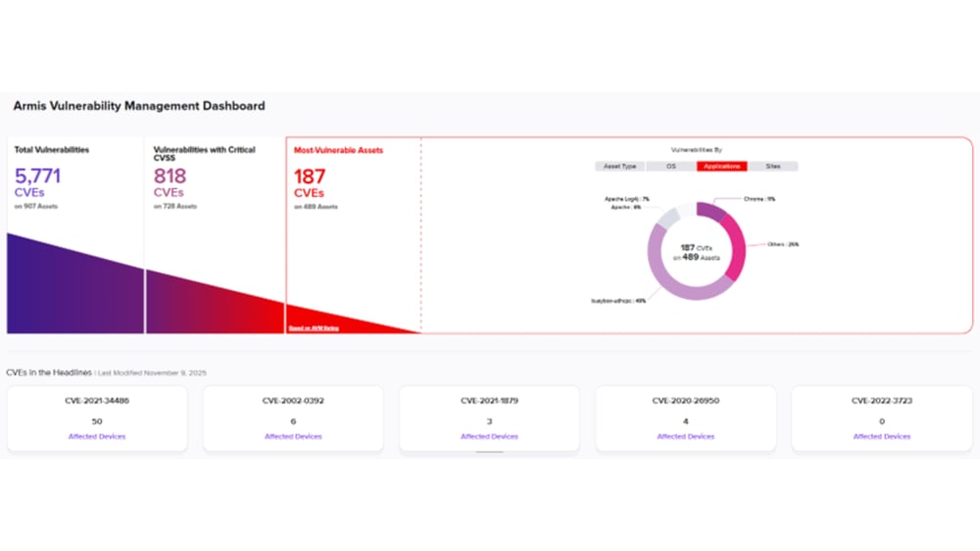Click the busybox-udhcpc donut chart segment
The height and width of the screenshot is (551, 980).
[668, 283]
